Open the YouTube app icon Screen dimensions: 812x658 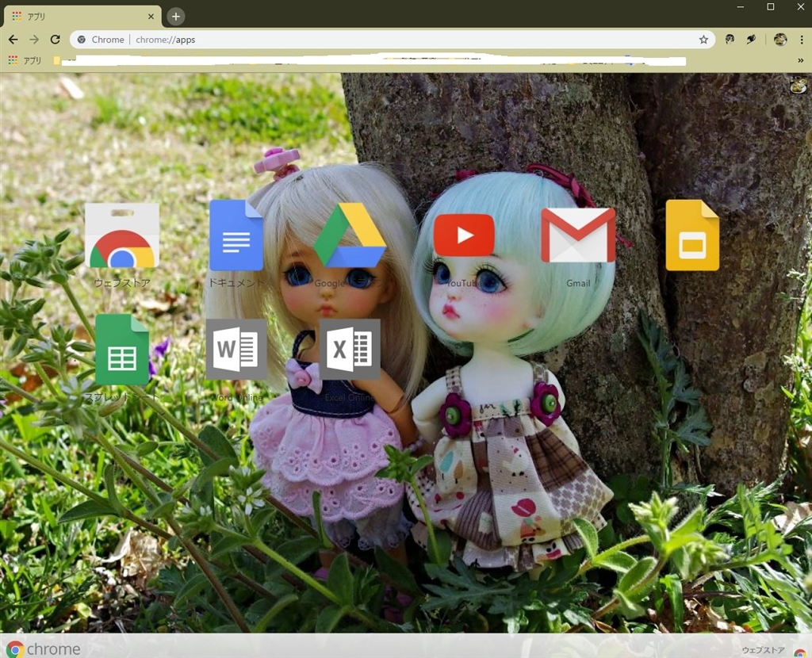[x=464, y=235]
